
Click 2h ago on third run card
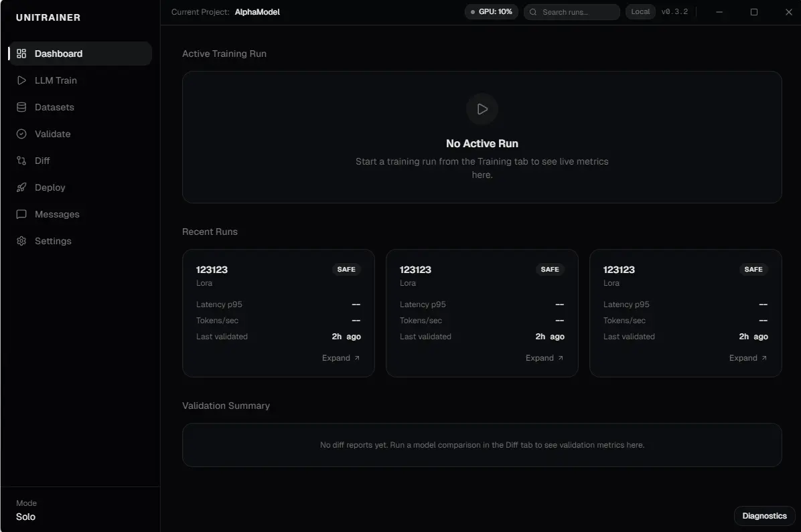(x=753, y=337)
